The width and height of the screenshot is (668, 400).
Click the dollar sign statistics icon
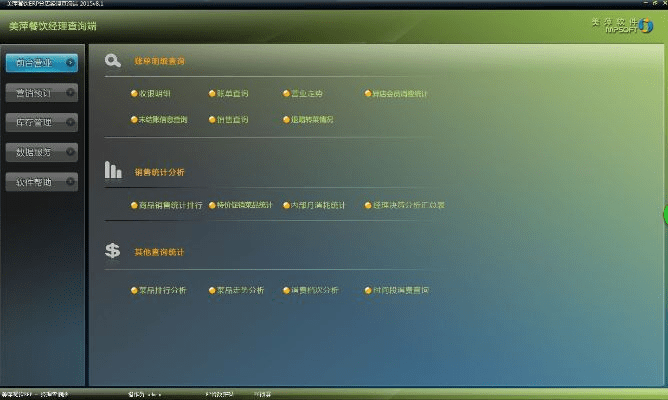tap(114, 251)
